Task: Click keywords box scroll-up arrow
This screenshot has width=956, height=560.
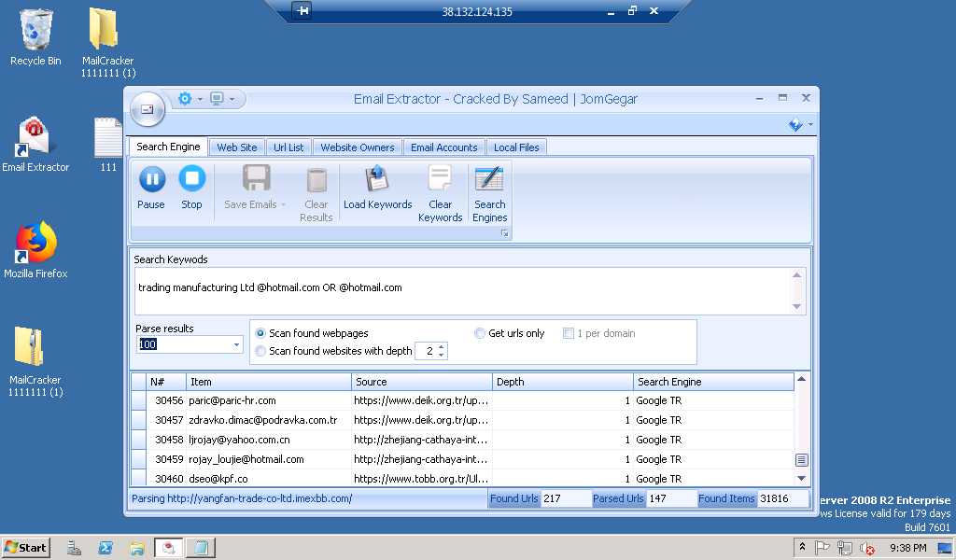Action: click(x=797, y=275)
